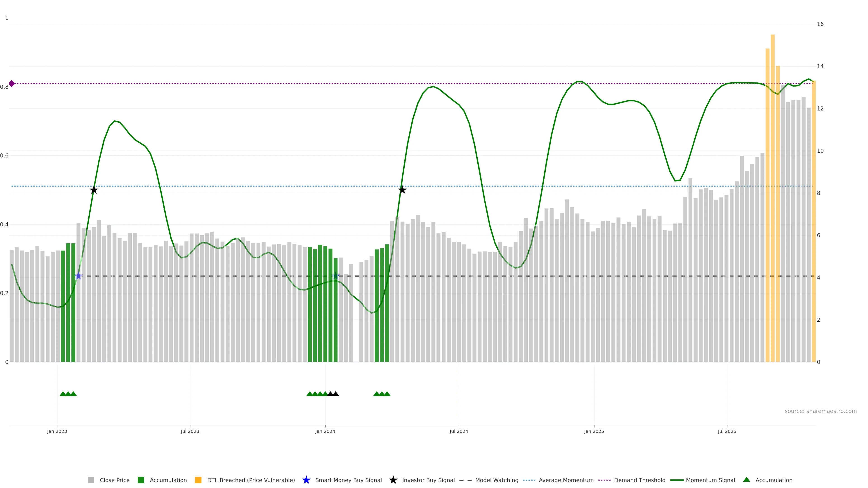Click the blue star legend icon for Smart Money

pos(306,480)
